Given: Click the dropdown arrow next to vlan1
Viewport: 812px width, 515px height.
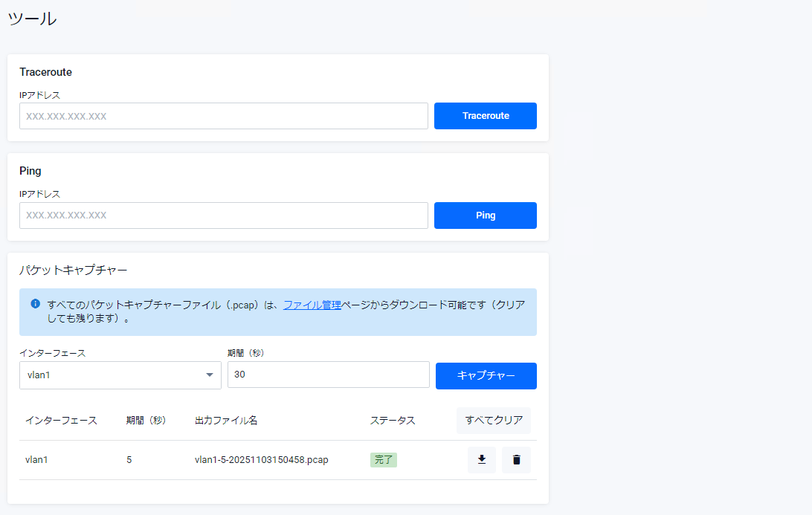Looking at the screenshot, I should [210, 375].
